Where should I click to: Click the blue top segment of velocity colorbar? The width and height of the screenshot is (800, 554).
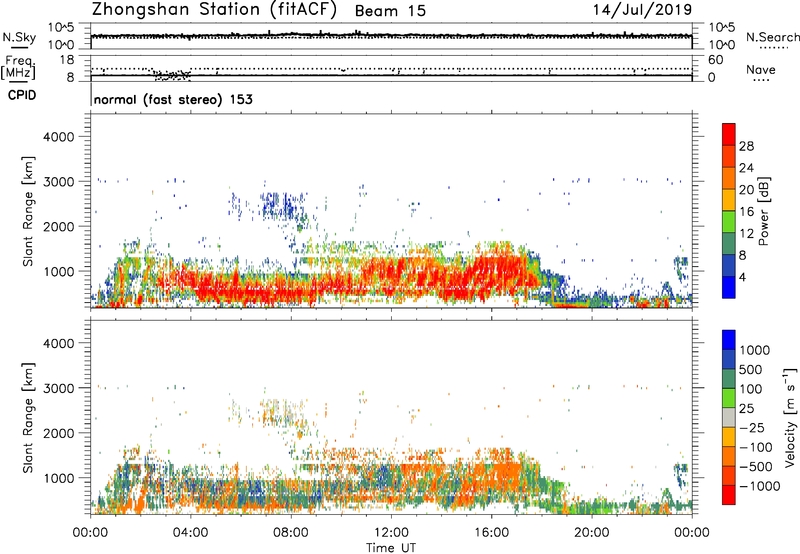pyautogui.click(x=729, y=340)
